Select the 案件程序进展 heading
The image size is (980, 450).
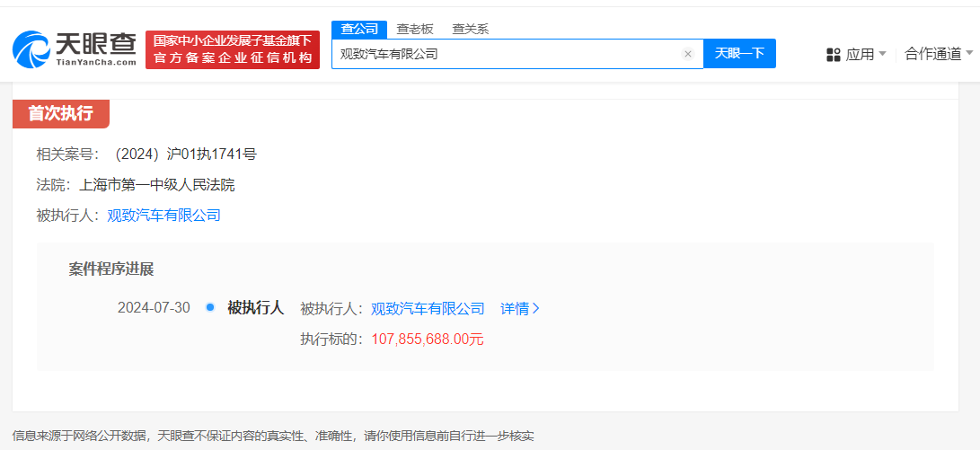tap(111, 269)
